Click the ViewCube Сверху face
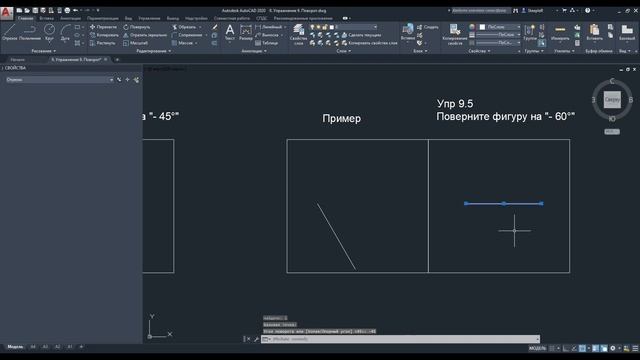This screenshot has width=640, height=360. click(x=612, y=100)
